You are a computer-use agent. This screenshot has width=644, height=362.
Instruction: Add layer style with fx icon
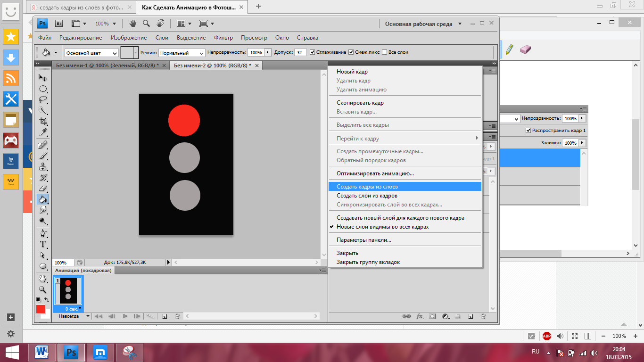[420, 316]
